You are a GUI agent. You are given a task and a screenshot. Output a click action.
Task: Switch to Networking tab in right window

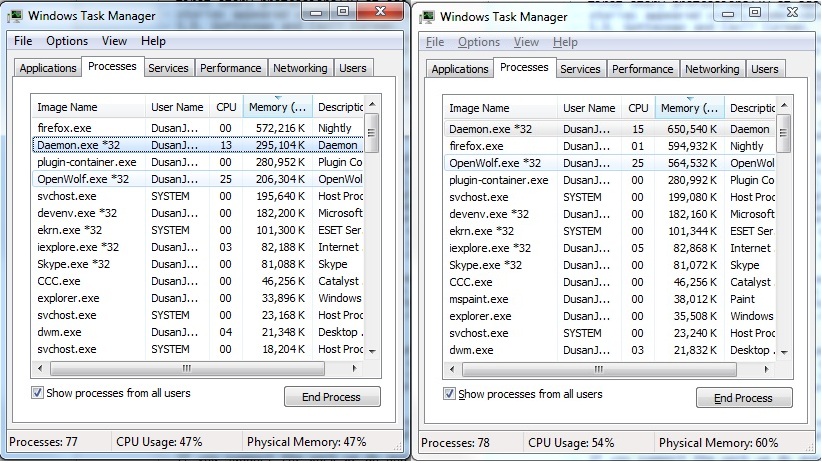pyautogui.click(x=712, y=69)
